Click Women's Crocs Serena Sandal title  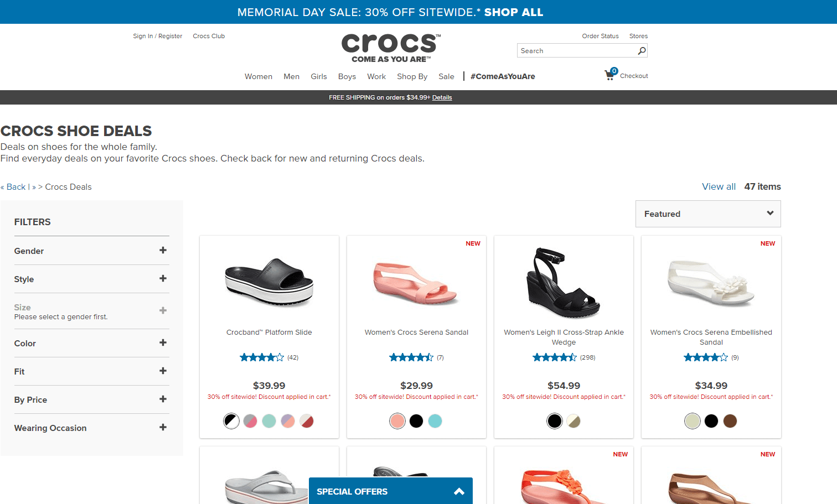[416, 332]
